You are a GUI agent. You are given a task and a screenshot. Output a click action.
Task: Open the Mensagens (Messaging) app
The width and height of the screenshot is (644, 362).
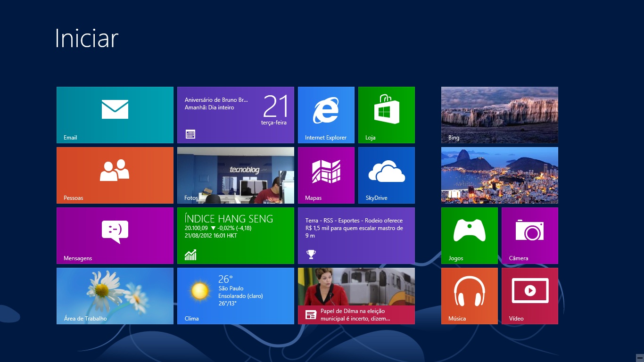[115, 235]
